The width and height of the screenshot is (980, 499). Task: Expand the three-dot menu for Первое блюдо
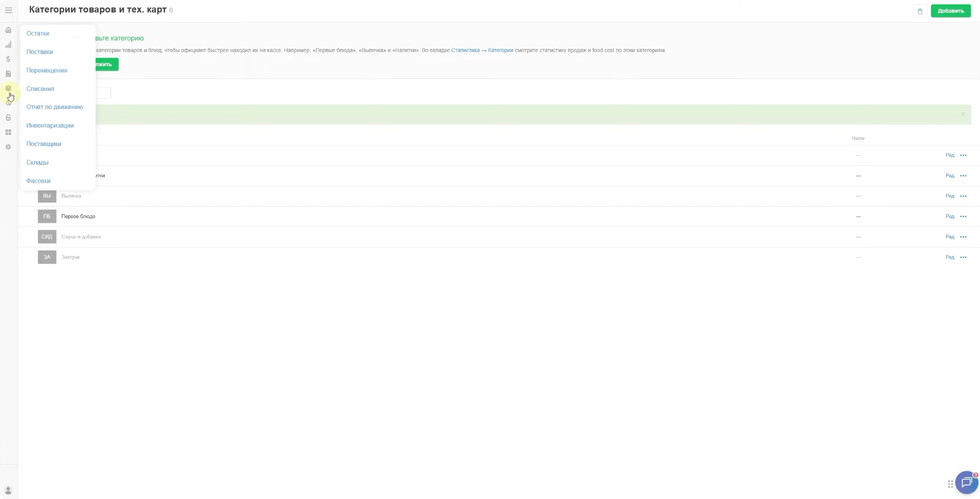click(963, 217)
